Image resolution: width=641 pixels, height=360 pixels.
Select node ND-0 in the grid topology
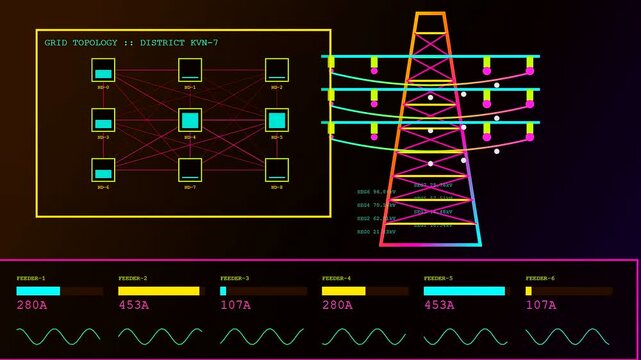(x=103, y=70)
